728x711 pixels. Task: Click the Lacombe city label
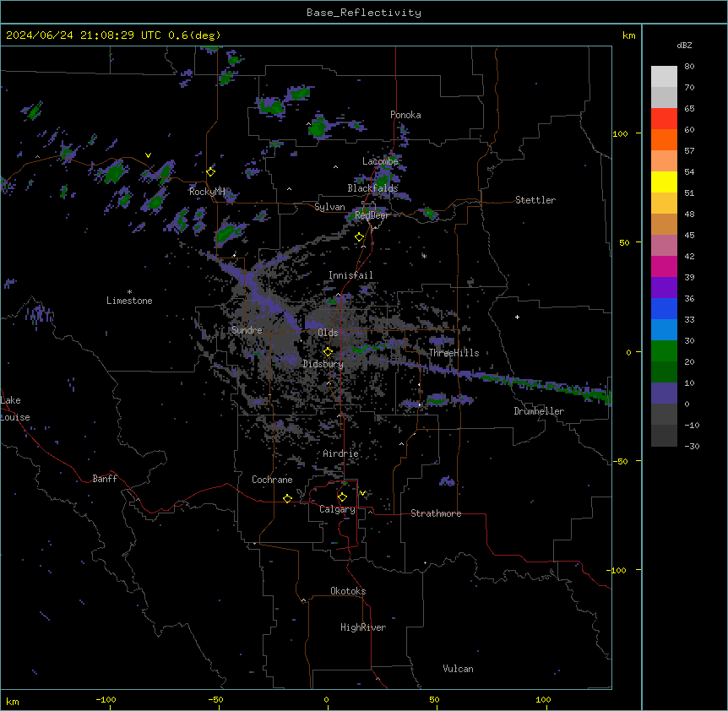tap(380, 161)
